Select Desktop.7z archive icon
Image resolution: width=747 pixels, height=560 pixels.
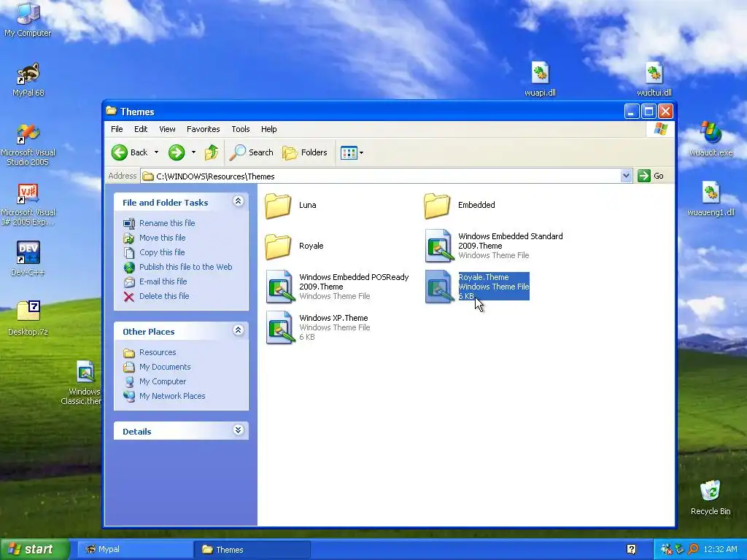point(28,318)
